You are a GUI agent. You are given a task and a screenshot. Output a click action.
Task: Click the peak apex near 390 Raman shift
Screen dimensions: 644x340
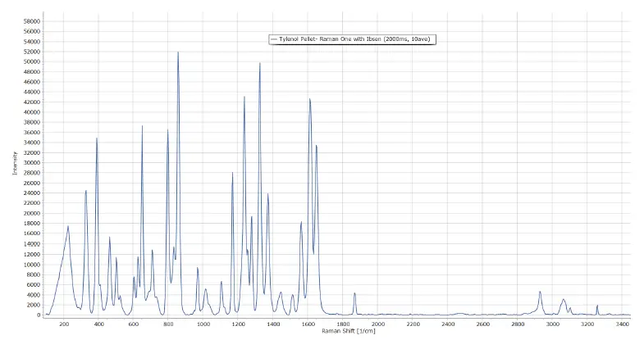pos(97,138)
